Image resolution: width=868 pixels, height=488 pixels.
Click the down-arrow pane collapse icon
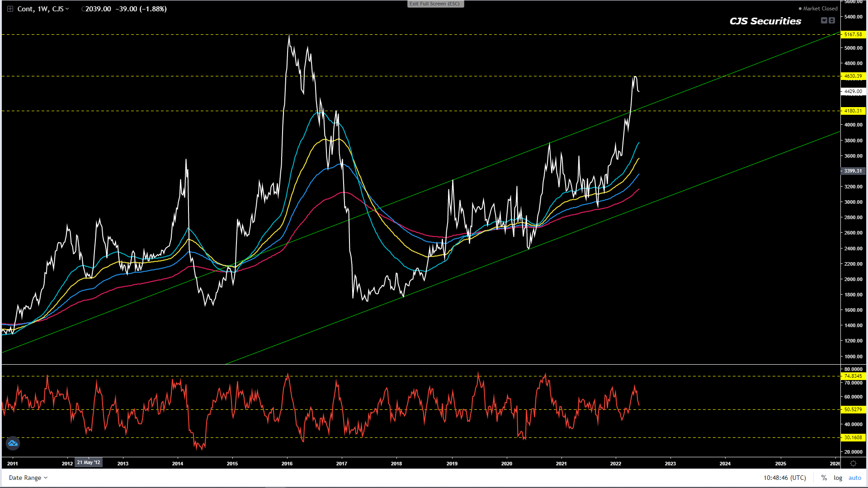click(x=824, y=20)
